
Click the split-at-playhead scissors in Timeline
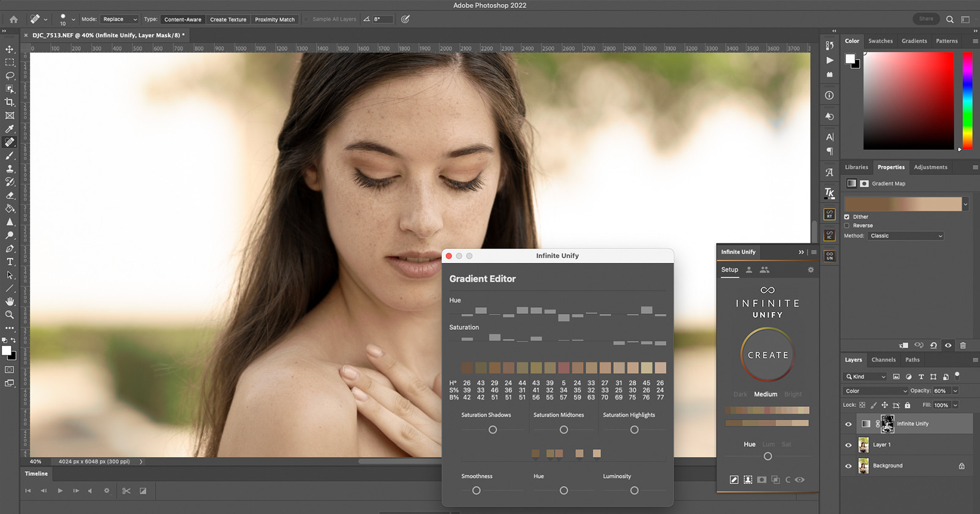point(126,491)
